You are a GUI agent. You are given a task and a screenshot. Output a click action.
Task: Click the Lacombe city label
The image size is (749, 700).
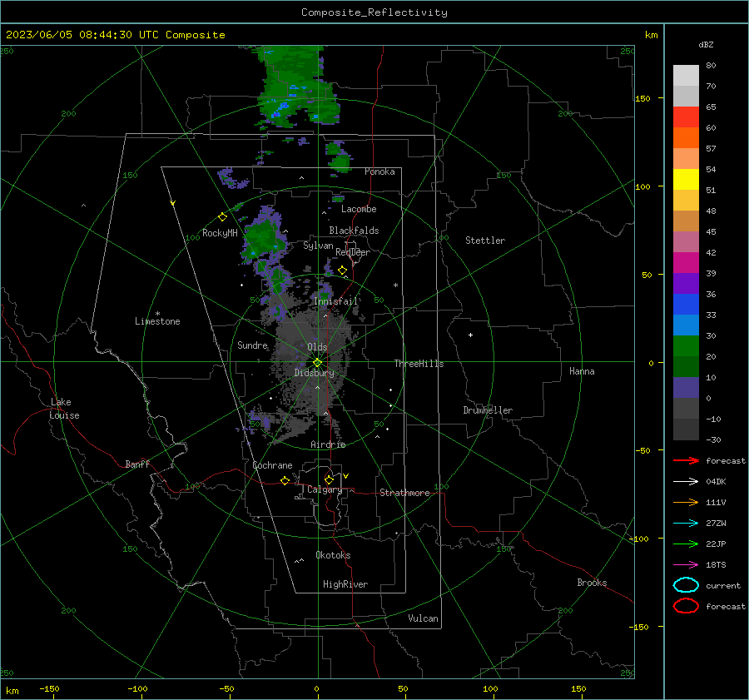point(359,209)
